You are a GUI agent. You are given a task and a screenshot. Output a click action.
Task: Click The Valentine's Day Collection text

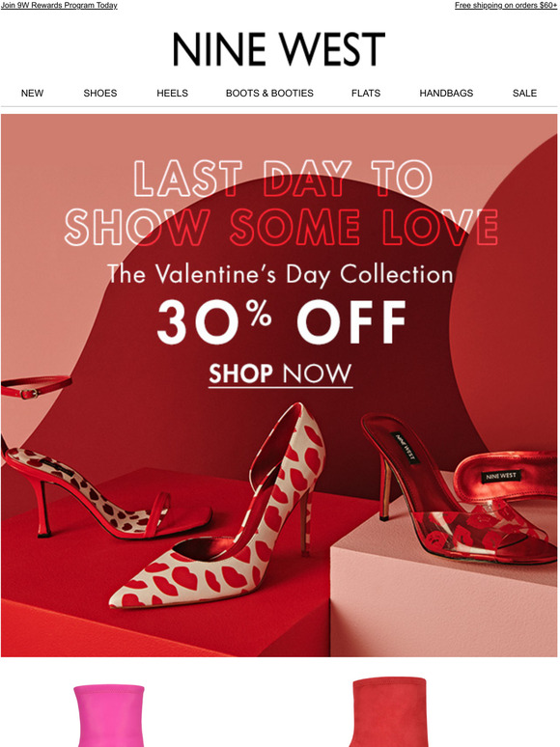[x=280, y=275]
